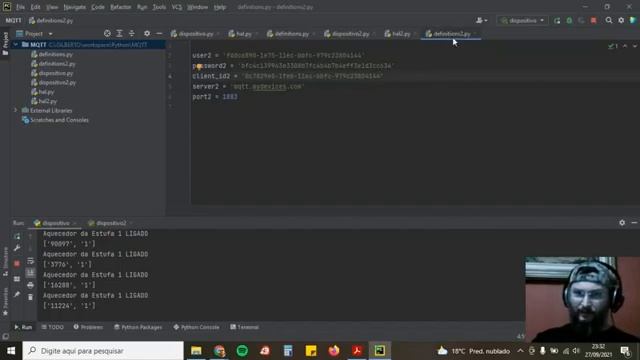Open the VCS menu
The width and height of the screenshot is (640, 360).
177,7
